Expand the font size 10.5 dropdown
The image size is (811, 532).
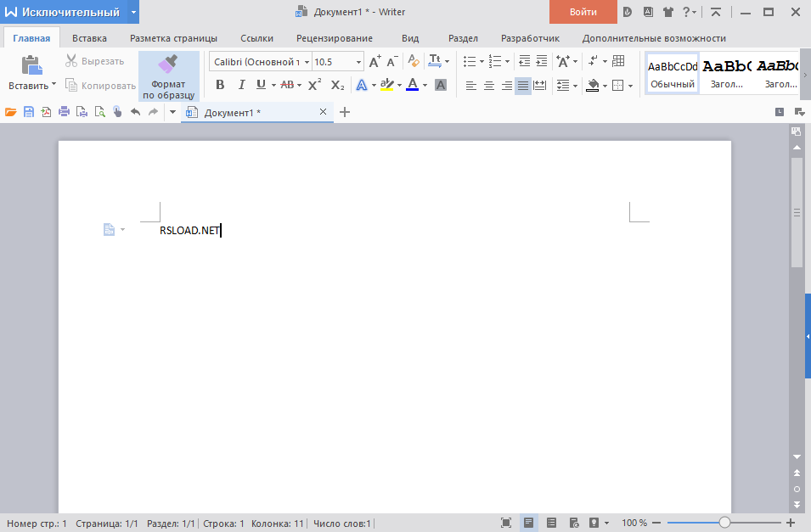358,62
